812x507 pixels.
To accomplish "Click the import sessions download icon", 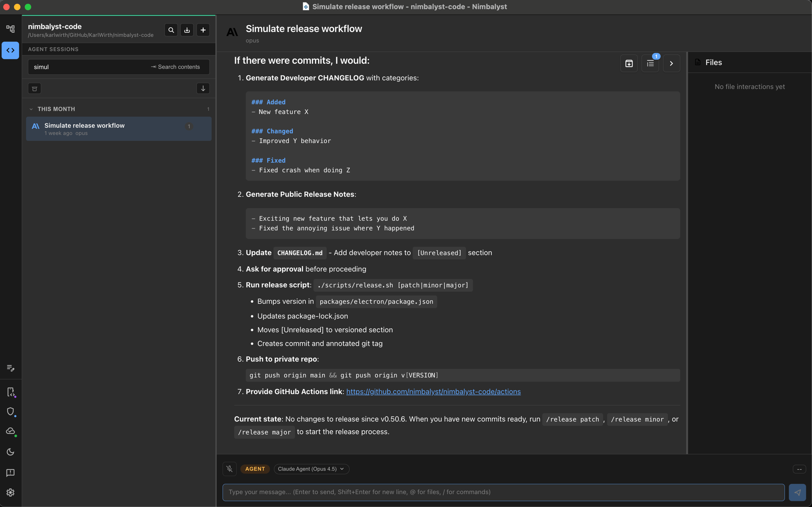I will [187, 30].
